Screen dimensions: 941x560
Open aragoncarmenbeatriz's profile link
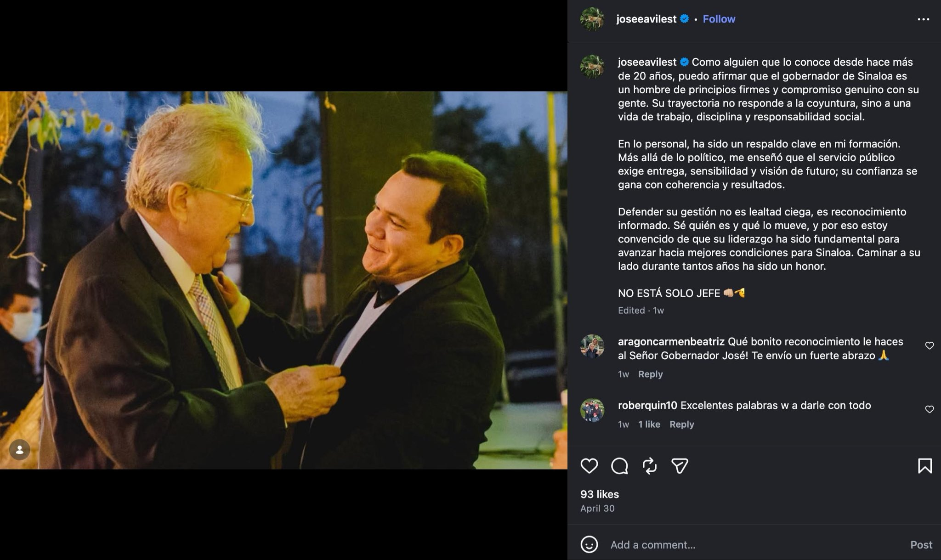tap(671, 342)
